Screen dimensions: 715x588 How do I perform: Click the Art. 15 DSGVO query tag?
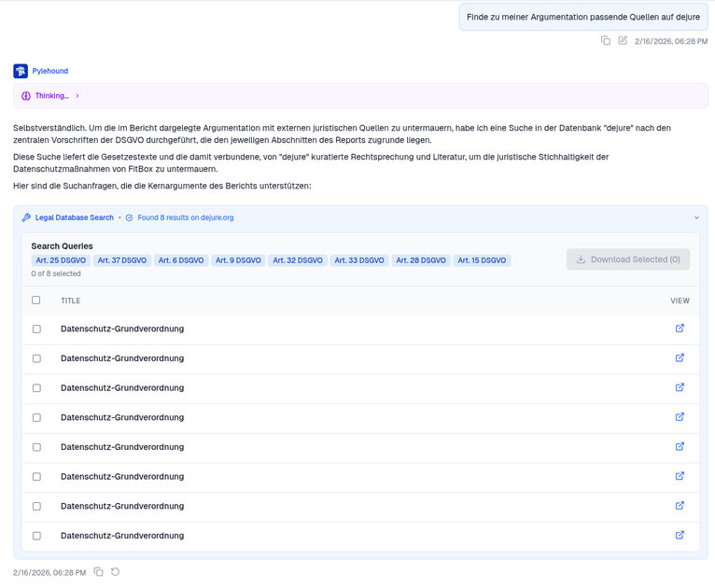483,260
